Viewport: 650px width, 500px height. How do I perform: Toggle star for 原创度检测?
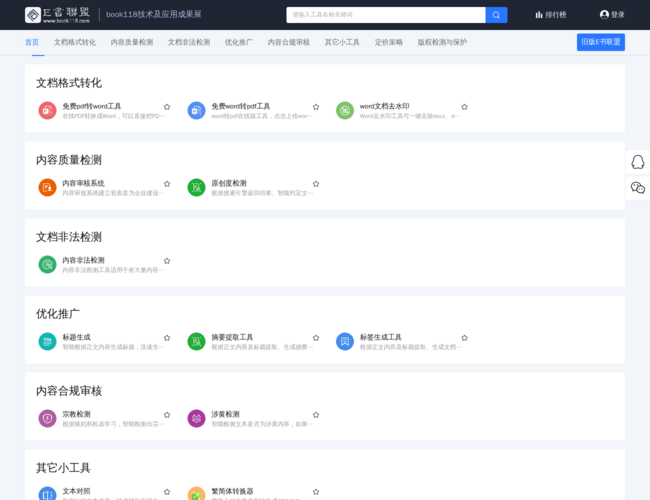pyautogui.click(x=316, y=184)
